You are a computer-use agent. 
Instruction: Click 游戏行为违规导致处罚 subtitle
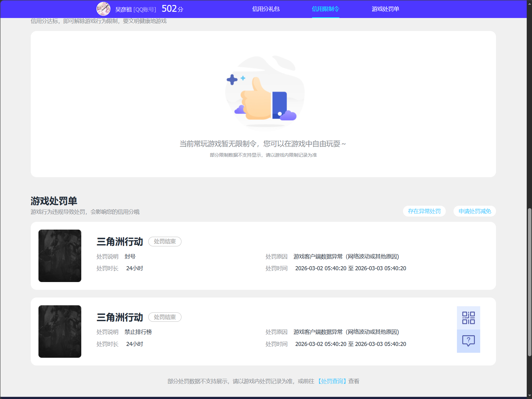click(85, 212)
